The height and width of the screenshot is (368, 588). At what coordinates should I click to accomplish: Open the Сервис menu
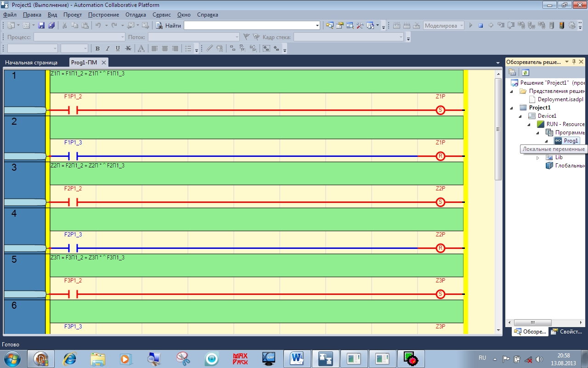161,15
